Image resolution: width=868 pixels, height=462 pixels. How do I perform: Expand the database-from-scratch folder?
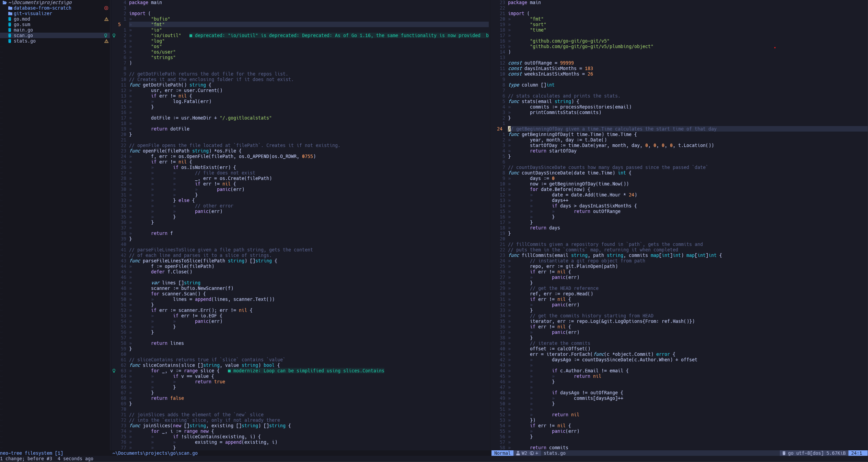click(x=42, y=8)
